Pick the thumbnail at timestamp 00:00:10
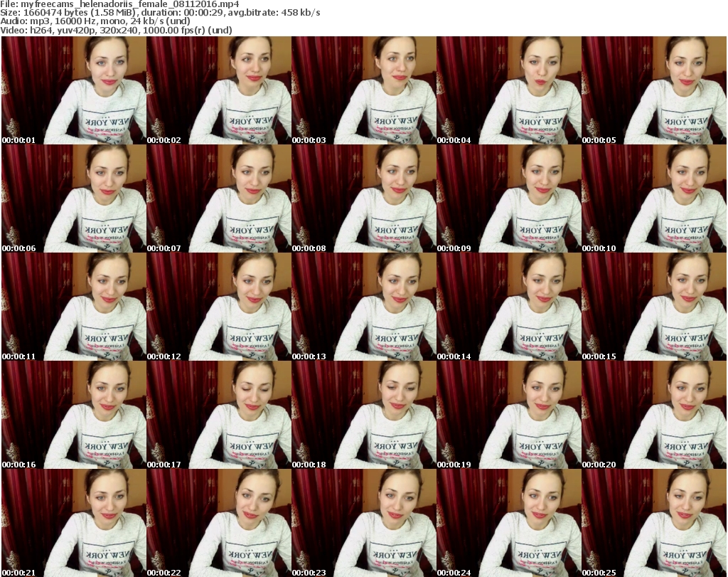 [x=654, y=198]
